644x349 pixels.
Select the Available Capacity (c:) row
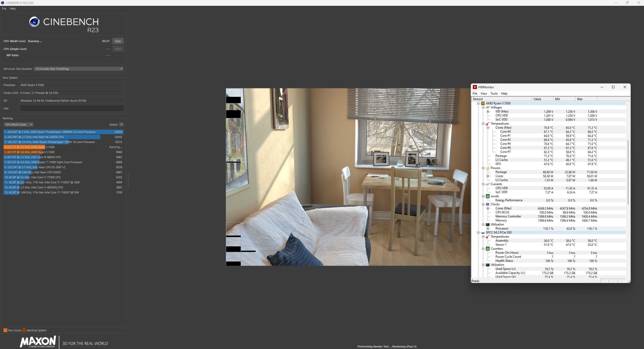tap(548, 273)
